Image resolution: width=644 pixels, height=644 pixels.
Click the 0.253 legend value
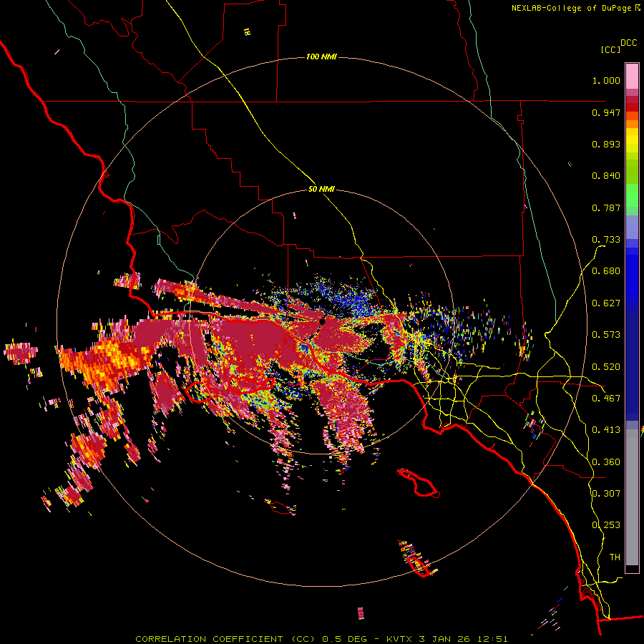pyautogui.click(x=606, y=525)
